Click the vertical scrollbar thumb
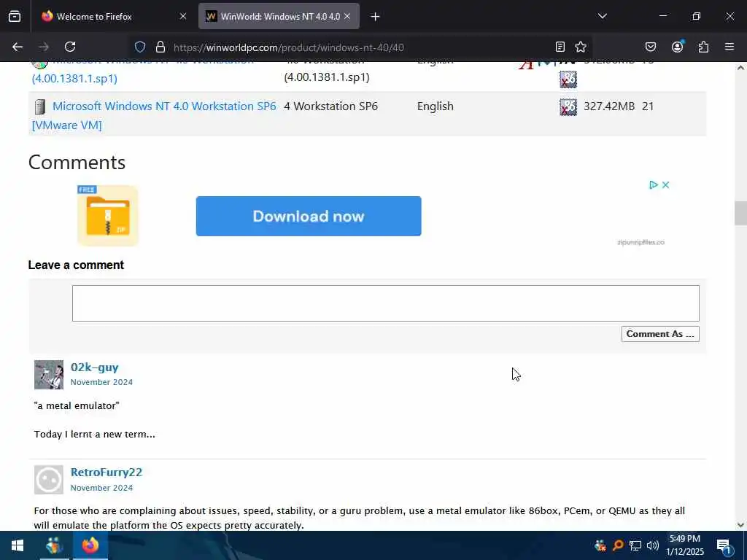The width and height of the screenshot is (747, 560). coord(740,214)
